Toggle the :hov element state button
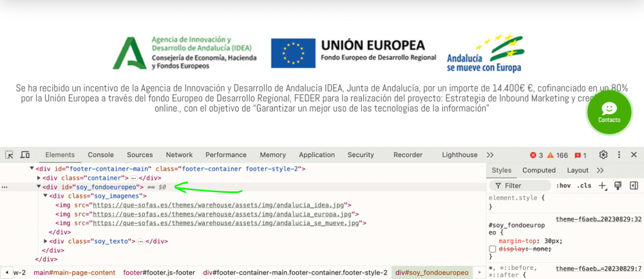 [x=563, y=186]
